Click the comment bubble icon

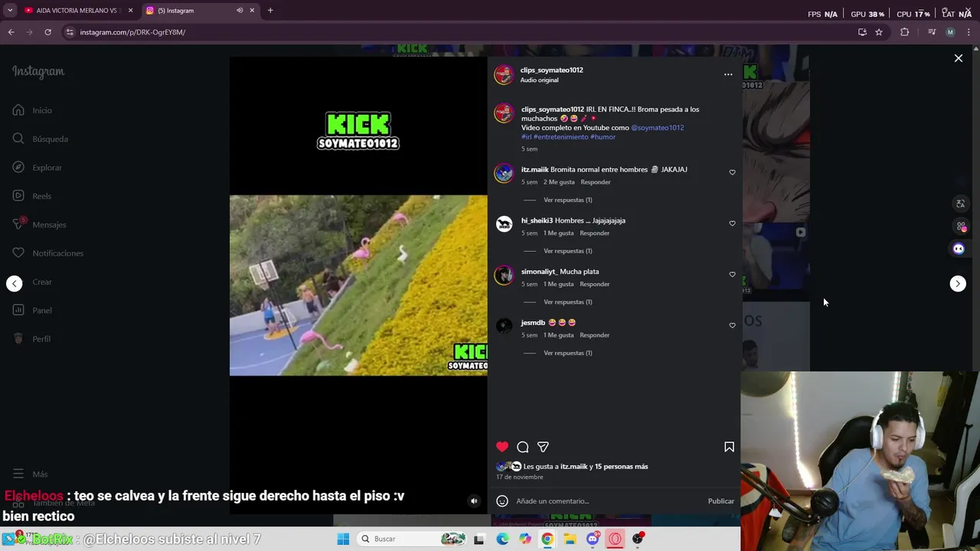523,447
